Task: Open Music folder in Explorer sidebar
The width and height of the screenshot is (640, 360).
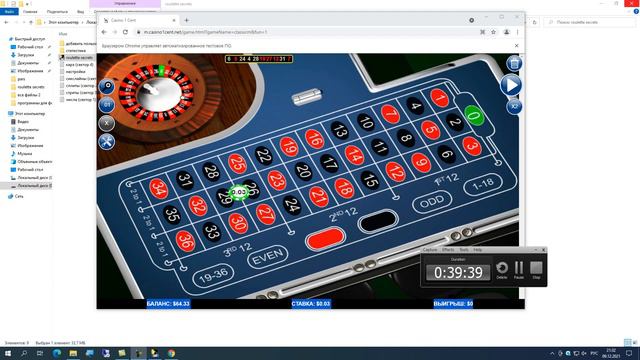Action: coord(24,153)
